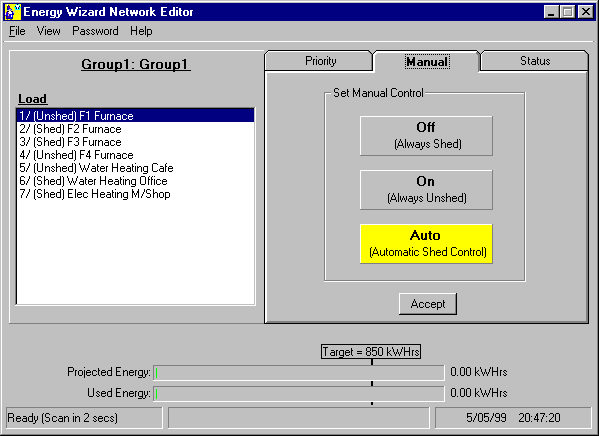Select load 4/ (Unshed) F4 Furnace
The image size is (599, 436).
click(x=135, y=155)
